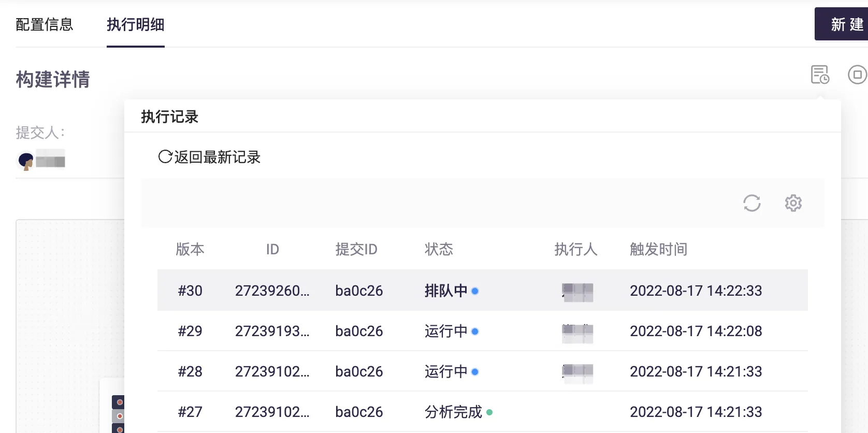Image resolution: width=868 pixels, height=433 pixels.
Task: Click executor avatar in row #30
Action: point(577,292)
